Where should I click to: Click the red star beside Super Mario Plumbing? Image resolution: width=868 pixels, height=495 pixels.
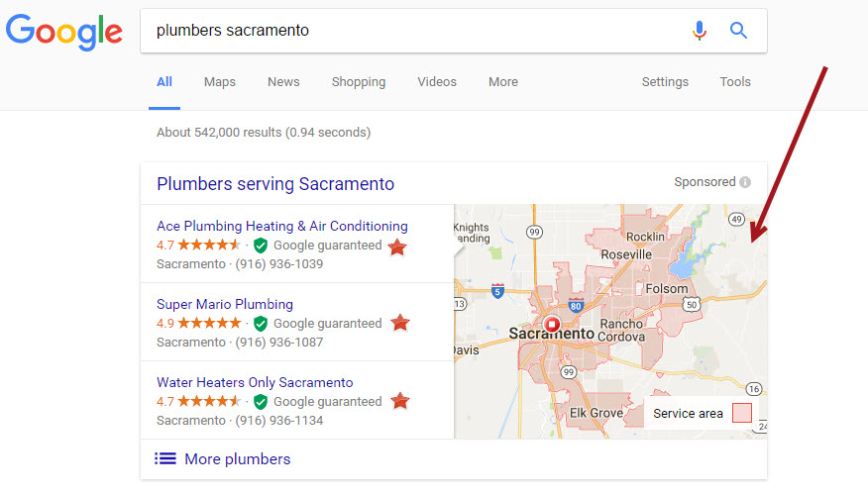pyautogui.click(x=398, y=323)
